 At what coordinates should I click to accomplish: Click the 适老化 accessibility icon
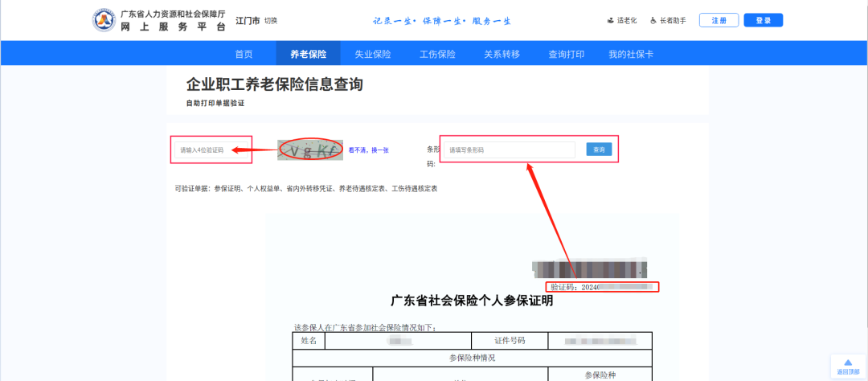611,21
